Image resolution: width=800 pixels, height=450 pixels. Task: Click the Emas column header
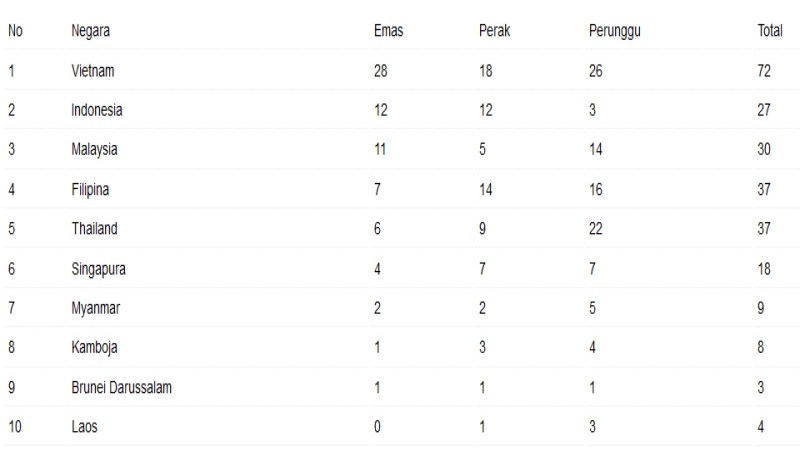pyautogui.click(x=388, y=31)
